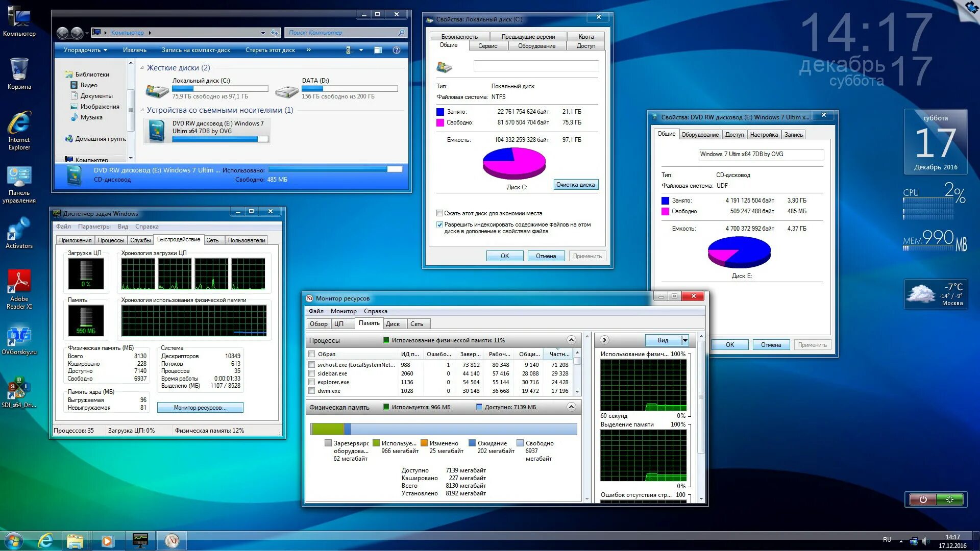The width and height of the screenshot is (980, 551).
Task: Open Activators desktop shortcut
Action: pos(19,234)
